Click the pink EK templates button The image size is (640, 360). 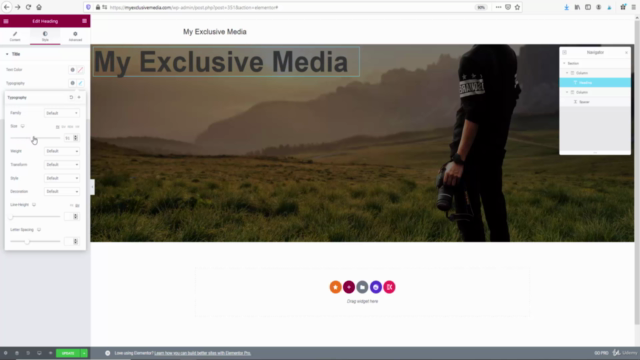(x=389, y=287)
